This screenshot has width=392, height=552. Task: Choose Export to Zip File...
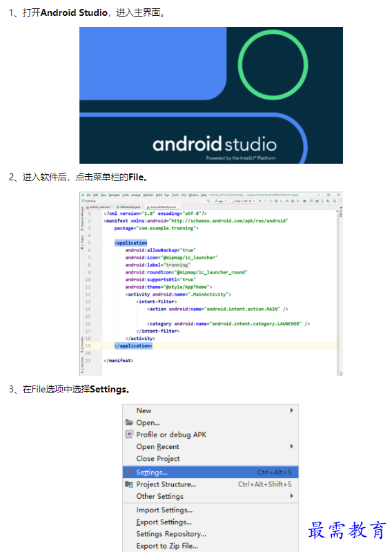click(x=210, y=546)
